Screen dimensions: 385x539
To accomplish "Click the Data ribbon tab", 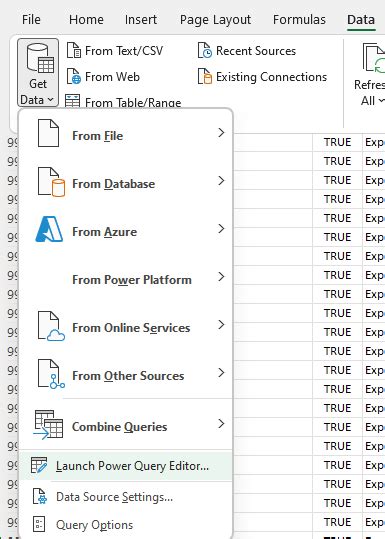I will click(361, 20).
